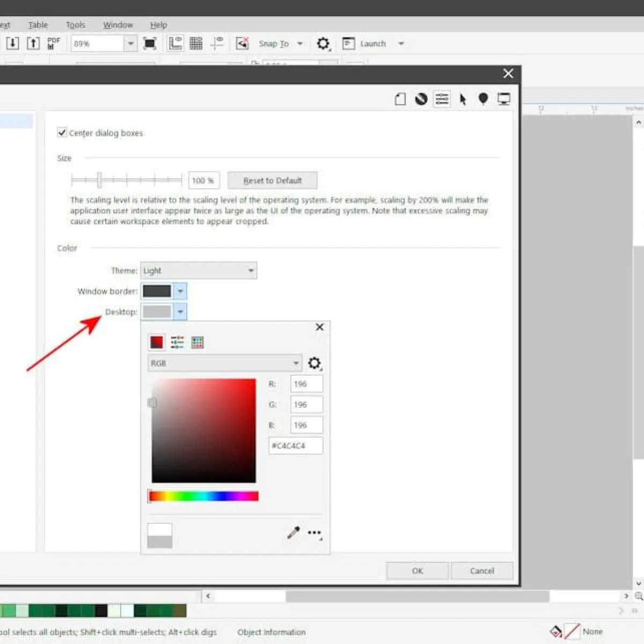Click the vertical scroll down arrow
The height and width of the screenshot is (644, 644).
(639, 583)
